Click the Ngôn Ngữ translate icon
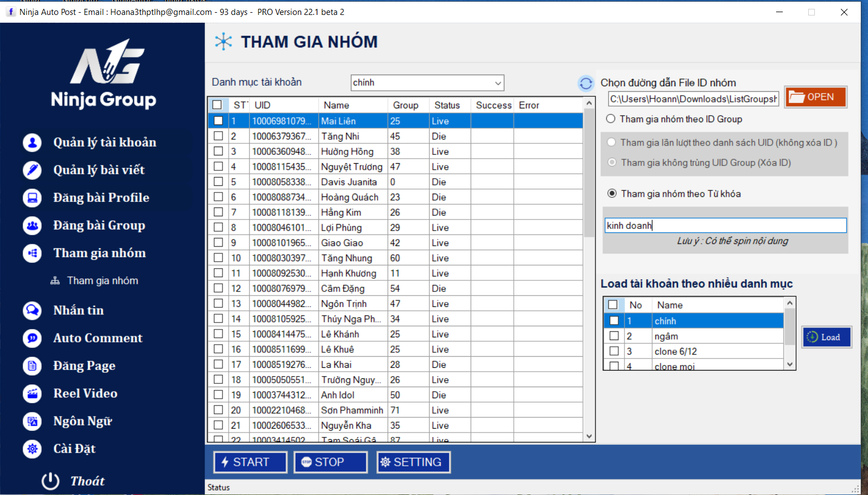This screenshot has width=868, height=495. coord(32,421)
